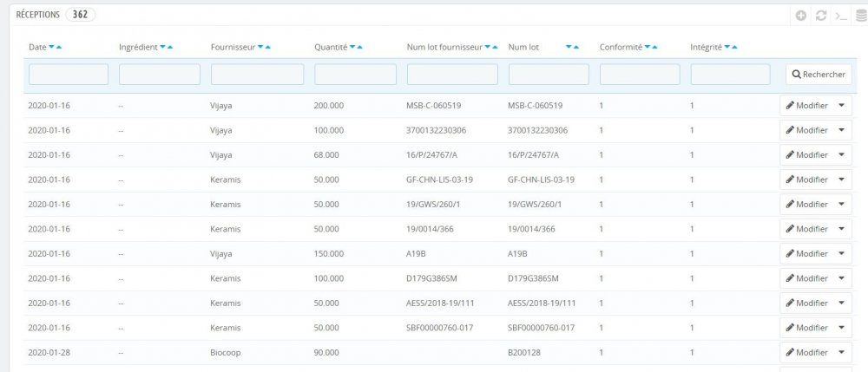
Task: Edit the A19B reception row
Action: click(x=806, y=254)
